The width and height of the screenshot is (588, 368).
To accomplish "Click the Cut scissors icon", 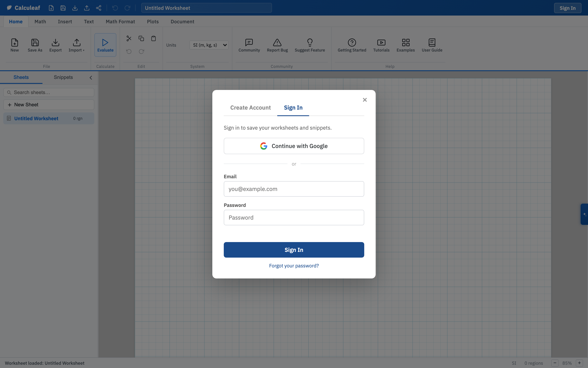I will click(129, 38).
